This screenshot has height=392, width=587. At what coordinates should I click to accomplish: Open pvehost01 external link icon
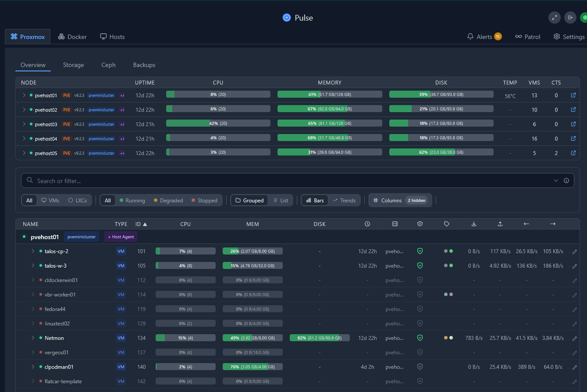(x=573, y=95)
